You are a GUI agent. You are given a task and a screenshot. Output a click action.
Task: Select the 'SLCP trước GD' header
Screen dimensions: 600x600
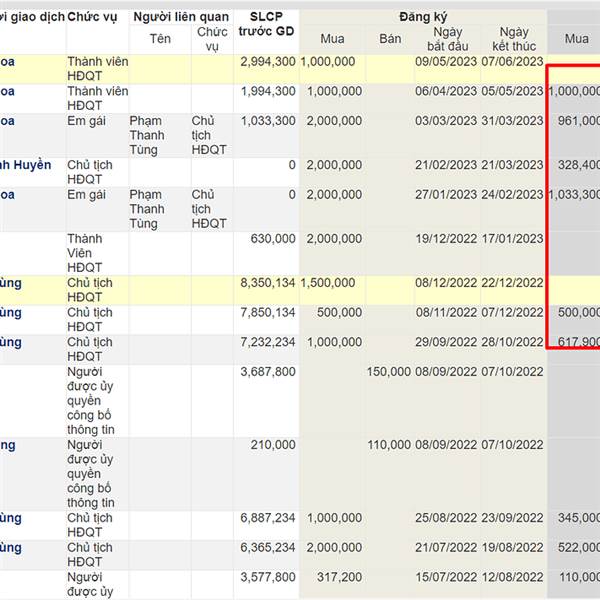pyautogui.click(x=266, y=24)
